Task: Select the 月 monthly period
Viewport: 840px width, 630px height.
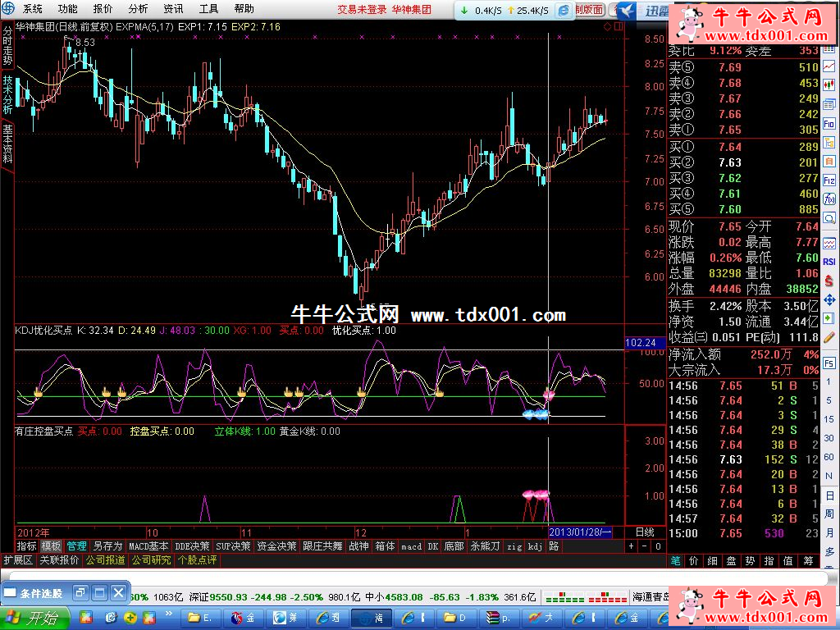Action: click(x=829, y=533)
